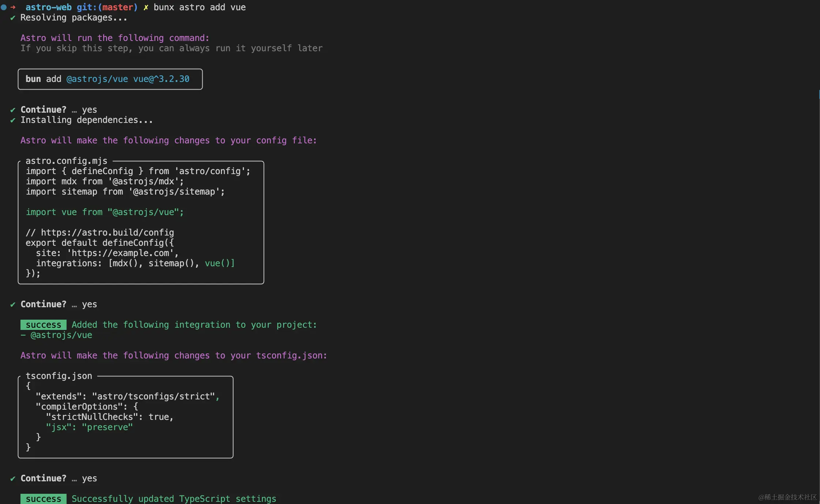Click the 'import sitemap from' line
The image size is (820, 504).
[125, 192]
